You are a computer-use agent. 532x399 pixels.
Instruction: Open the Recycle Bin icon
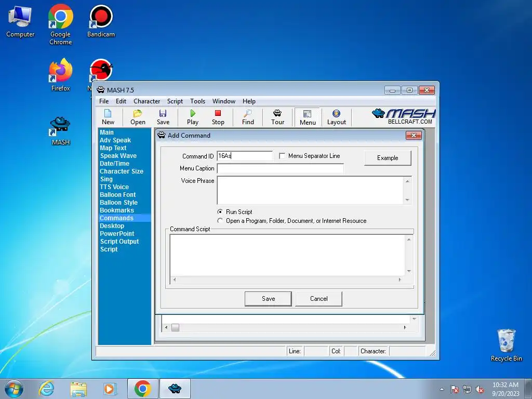tap(506, 345)
